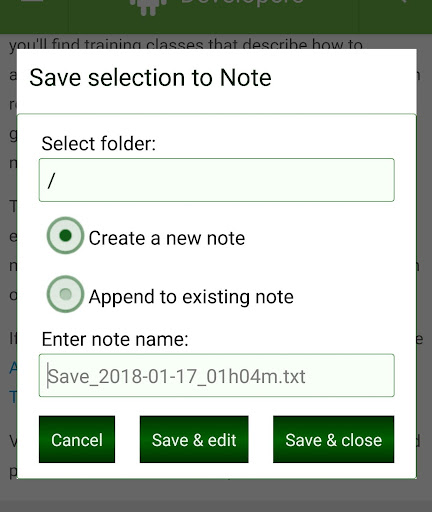Tap the Android robot logo icon
This screenshot has width=432, height=512.
[148, 7]
